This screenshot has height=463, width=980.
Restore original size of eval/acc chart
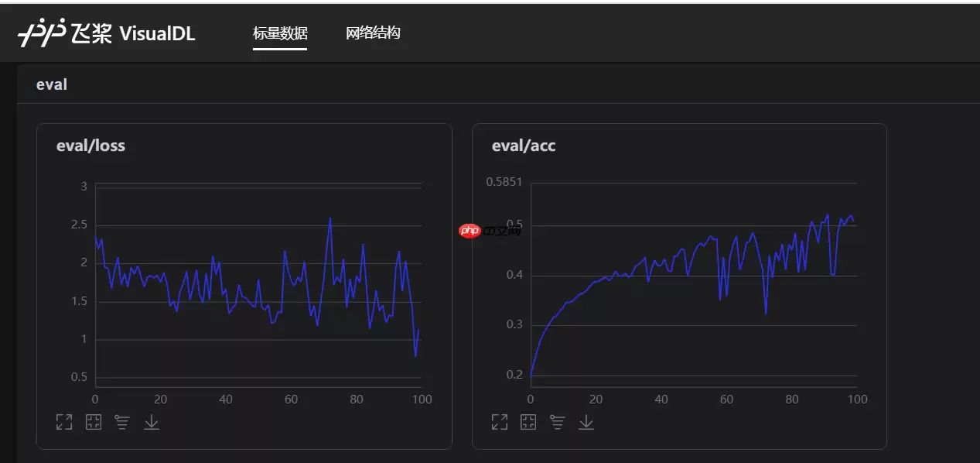[528, 422]
